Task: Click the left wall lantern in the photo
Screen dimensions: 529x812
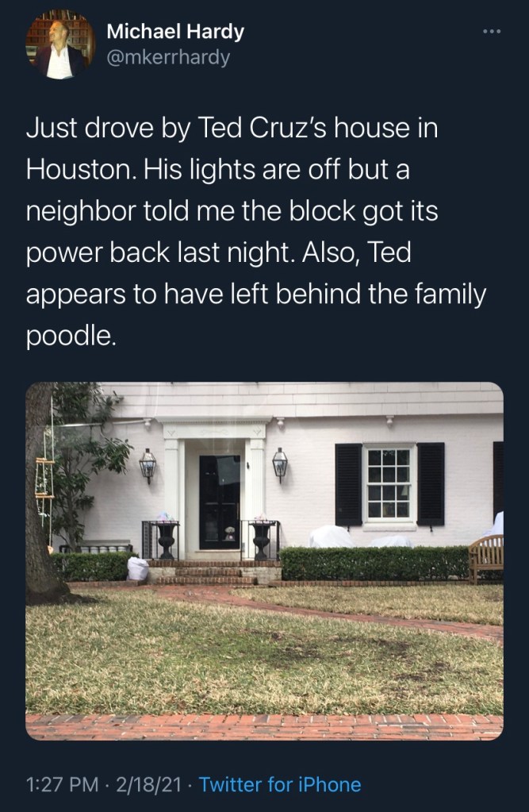Action: pyautogui.click(x=148, y=464)
